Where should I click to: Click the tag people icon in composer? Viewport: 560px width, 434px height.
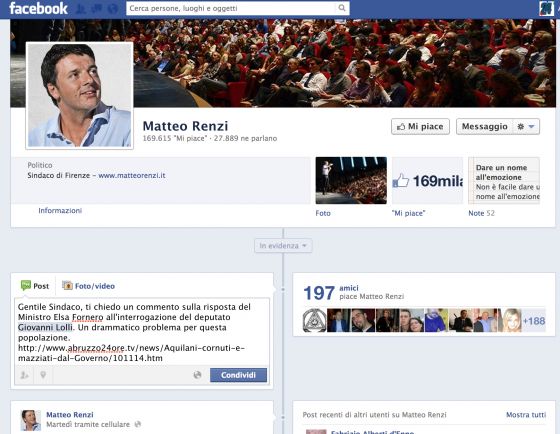click(24, 375)
